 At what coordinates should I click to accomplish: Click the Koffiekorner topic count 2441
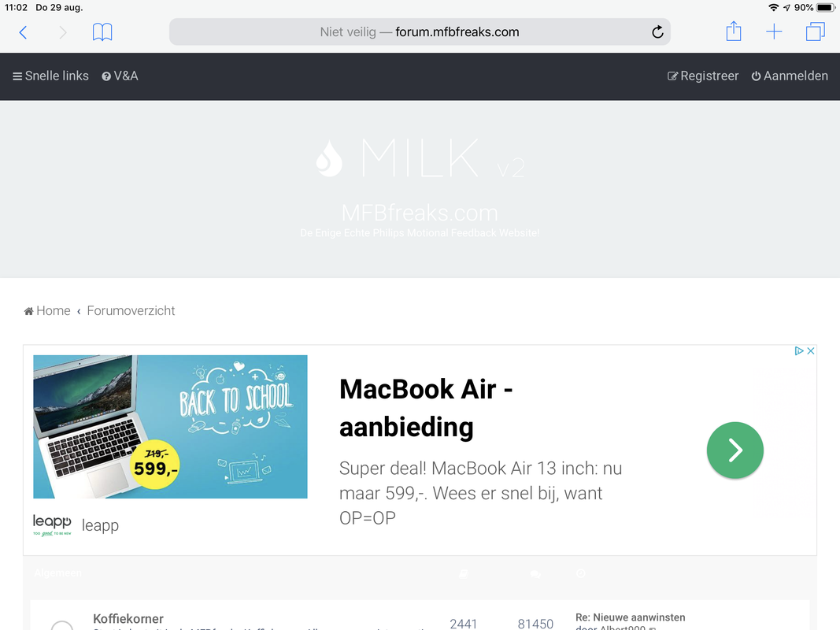coord(464,624)
